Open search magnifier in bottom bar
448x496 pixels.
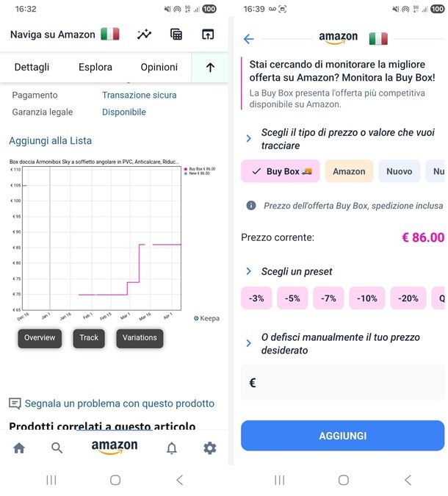point(57,448)
